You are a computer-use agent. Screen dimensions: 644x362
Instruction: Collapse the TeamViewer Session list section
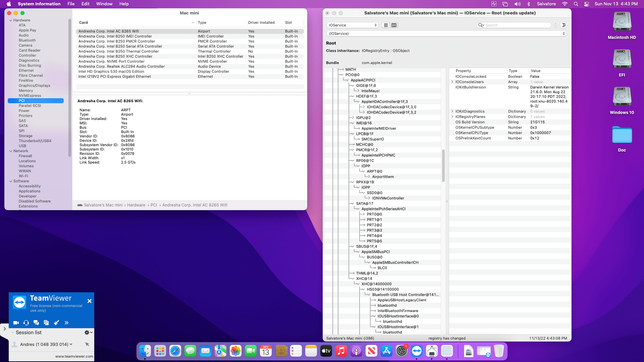12,333
